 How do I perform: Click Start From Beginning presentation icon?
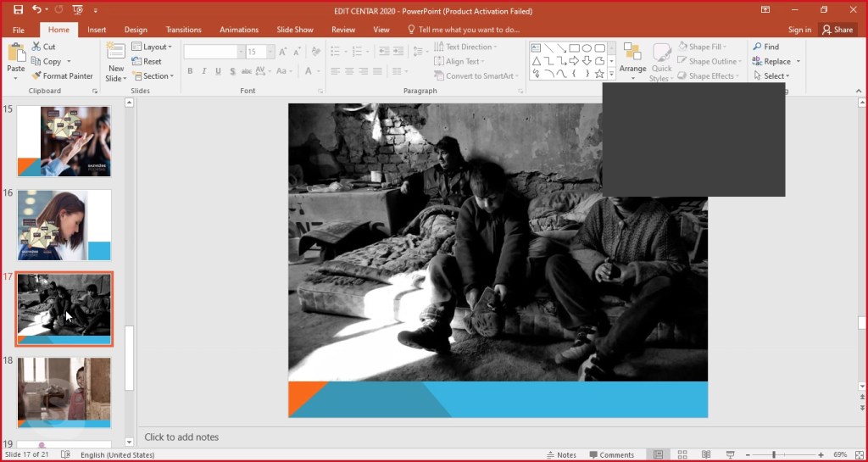pyautogui.click(x=77, y=9)
